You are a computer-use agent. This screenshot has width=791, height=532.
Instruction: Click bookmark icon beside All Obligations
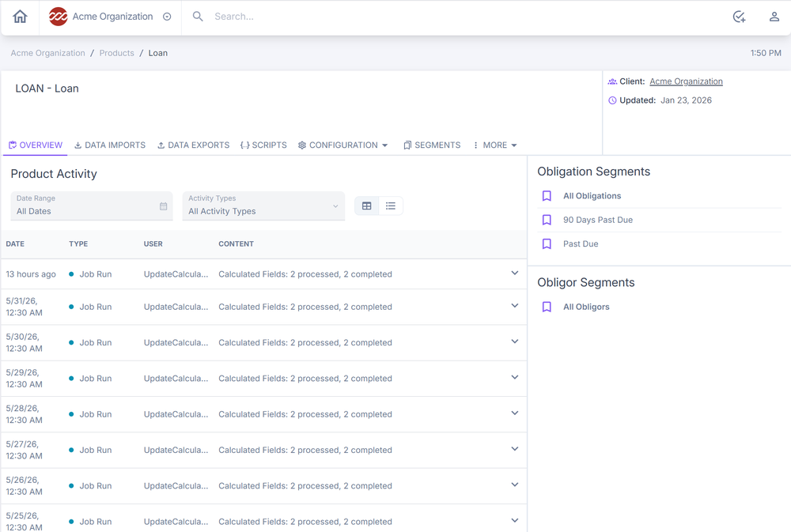click(547, 196)
